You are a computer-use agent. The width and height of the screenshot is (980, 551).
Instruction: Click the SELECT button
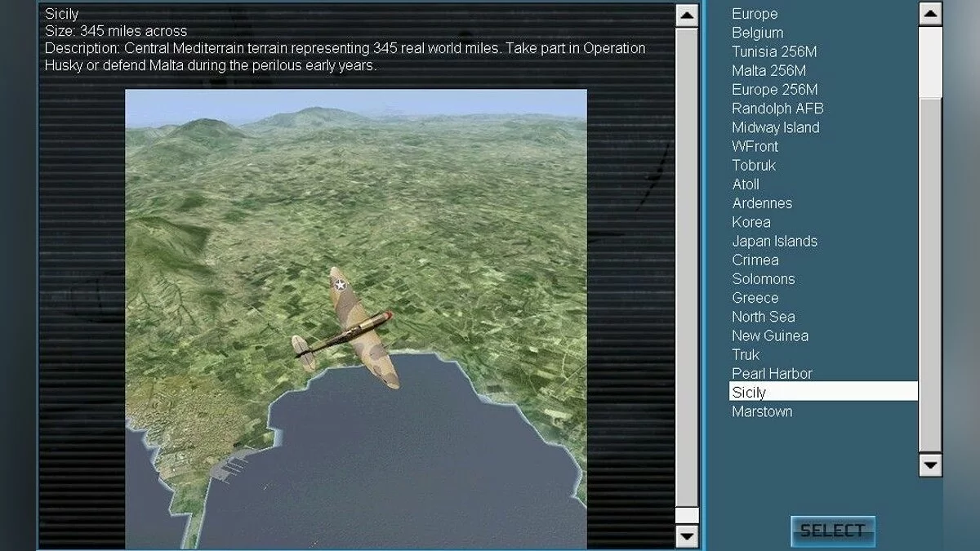coord(833,531)
